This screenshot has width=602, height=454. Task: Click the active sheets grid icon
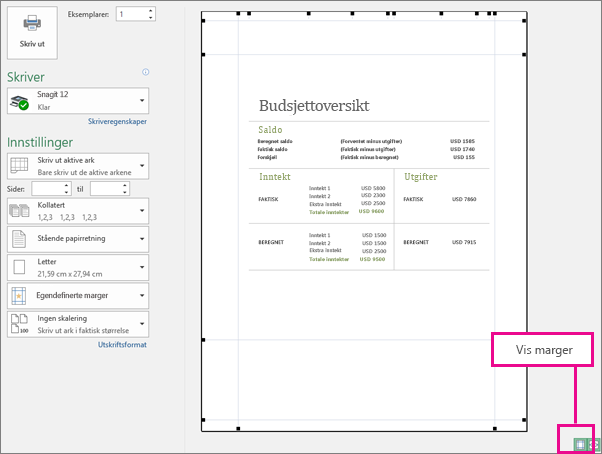coord(19,166)
